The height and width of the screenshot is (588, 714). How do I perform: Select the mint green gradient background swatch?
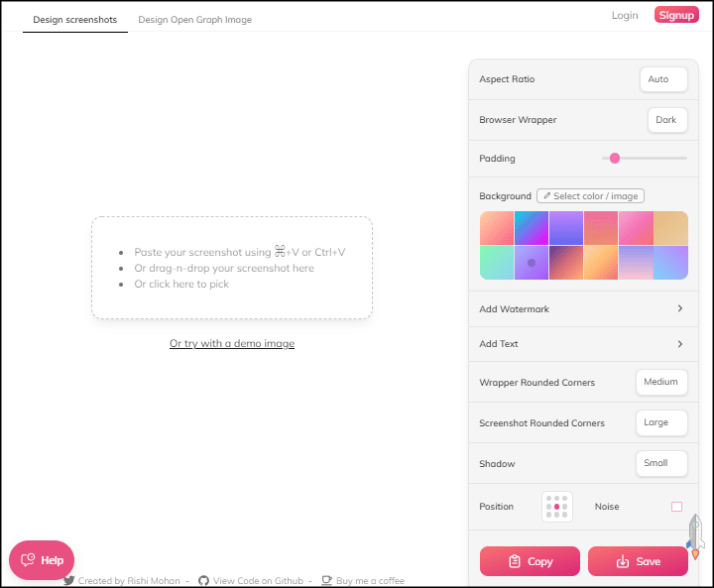(x=497, y=263)
